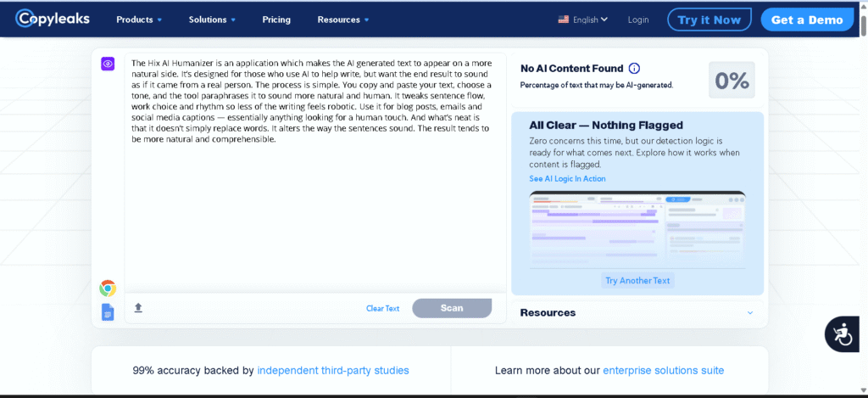Click the US flag language icon

[x=564, y=20]
